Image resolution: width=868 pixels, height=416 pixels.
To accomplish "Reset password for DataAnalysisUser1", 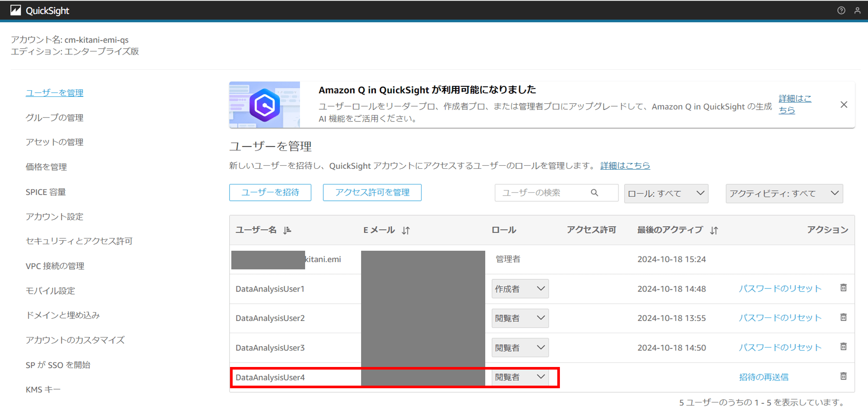I will tap(780, 288).
